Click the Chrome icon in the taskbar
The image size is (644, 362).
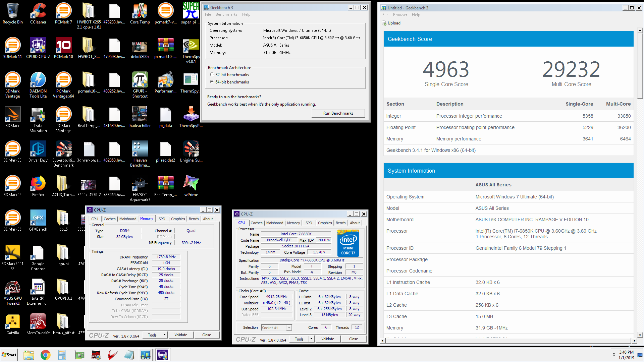pos(46,355)
